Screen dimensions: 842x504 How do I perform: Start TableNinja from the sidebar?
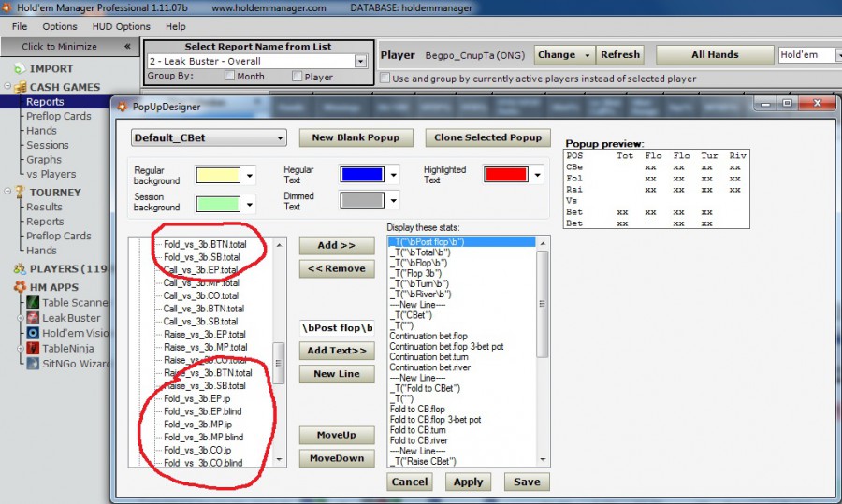click(33, 349)
